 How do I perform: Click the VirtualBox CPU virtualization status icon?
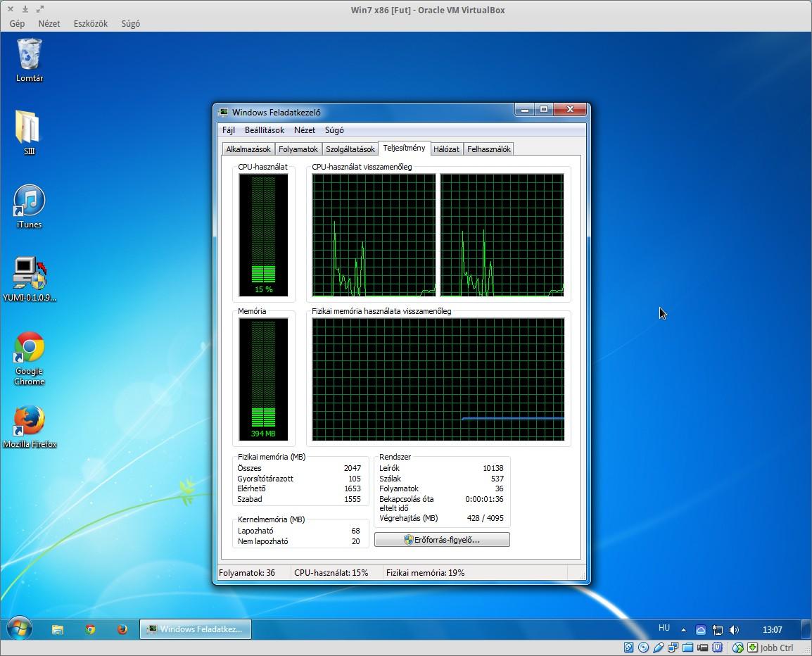coord(717,647)
